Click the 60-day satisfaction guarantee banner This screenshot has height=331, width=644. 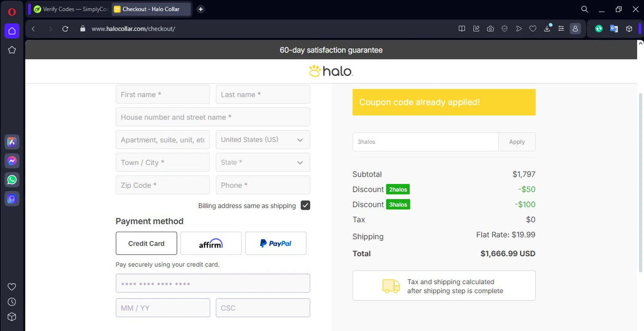pos(331,50)
